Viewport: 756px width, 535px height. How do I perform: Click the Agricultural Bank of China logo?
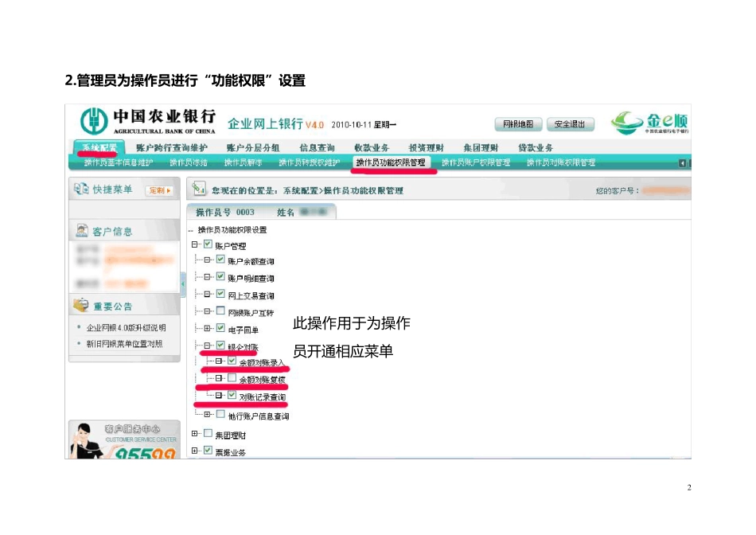point(94,120)
